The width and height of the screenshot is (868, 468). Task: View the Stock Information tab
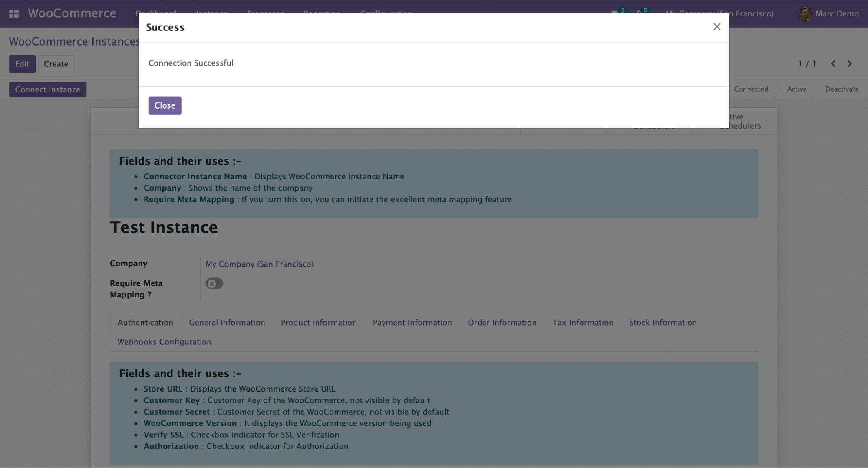pyautogui.click(x=663, y=322)
